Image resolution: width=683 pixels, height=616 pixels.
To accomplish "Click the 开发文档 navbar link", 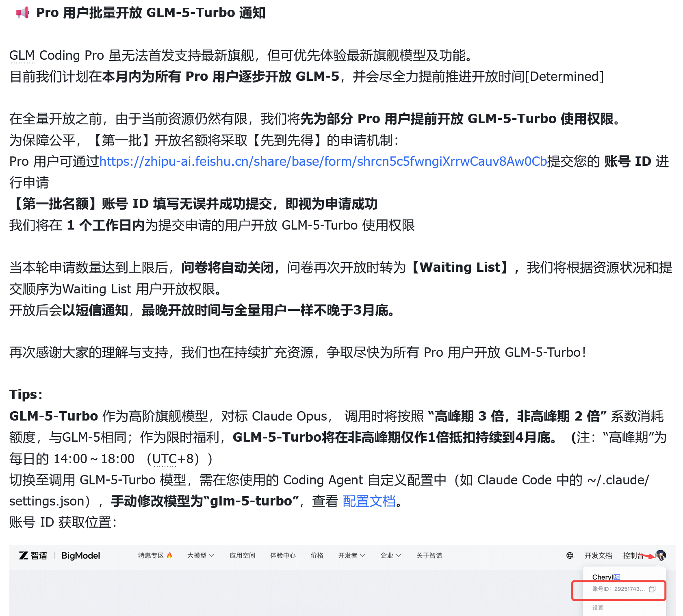I will 598,555.
